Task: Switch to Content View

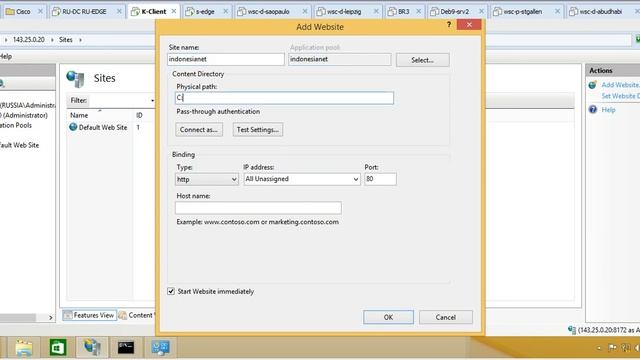Action: [137, 315]
